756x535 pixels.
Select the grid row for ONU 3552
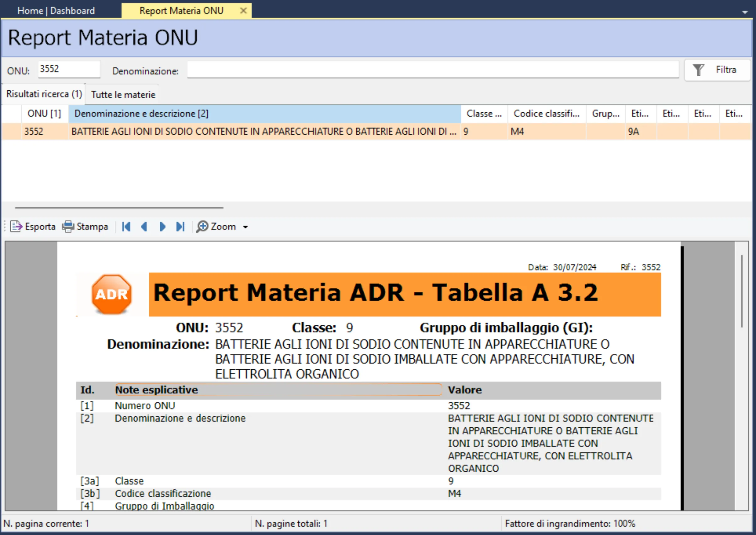[x=231, y=131]
